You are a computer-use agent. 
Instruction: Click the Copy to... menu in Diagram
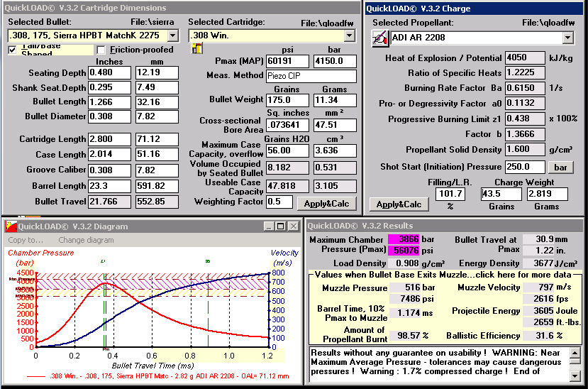[26, 240]
